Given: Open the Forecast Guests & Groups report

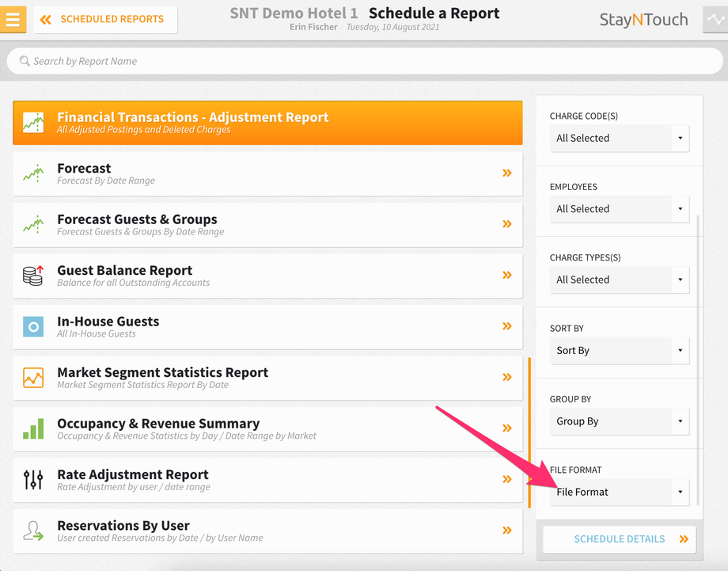Looking at the screenshot, I should point(267,225).
